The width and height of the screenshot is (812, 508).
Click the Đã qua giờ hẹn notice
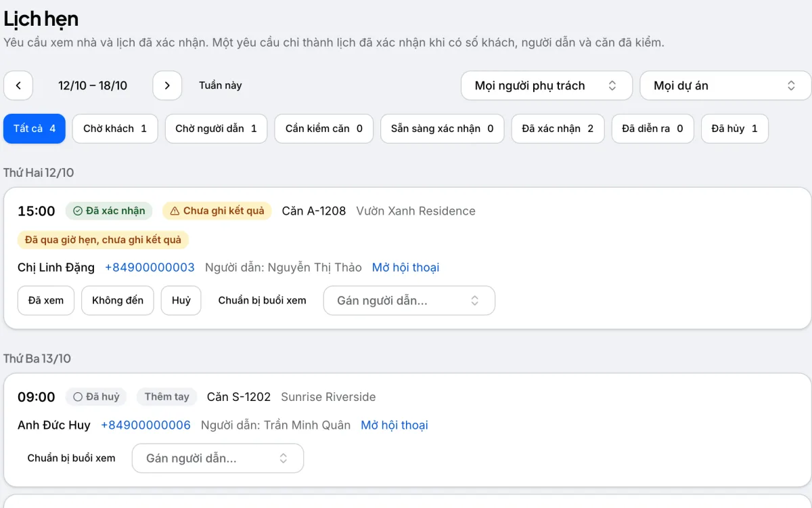104,240
